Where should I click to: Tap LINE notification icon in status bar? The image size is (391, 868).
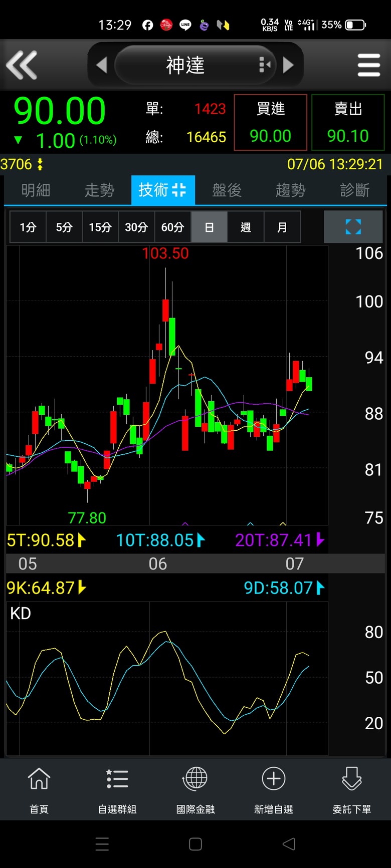(185, 25)
